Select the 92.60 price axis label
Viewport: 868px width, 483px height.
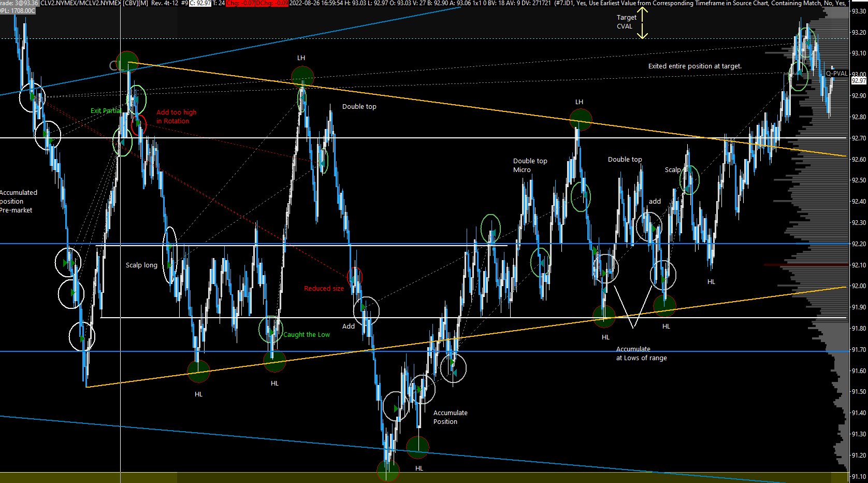[859, 160]
